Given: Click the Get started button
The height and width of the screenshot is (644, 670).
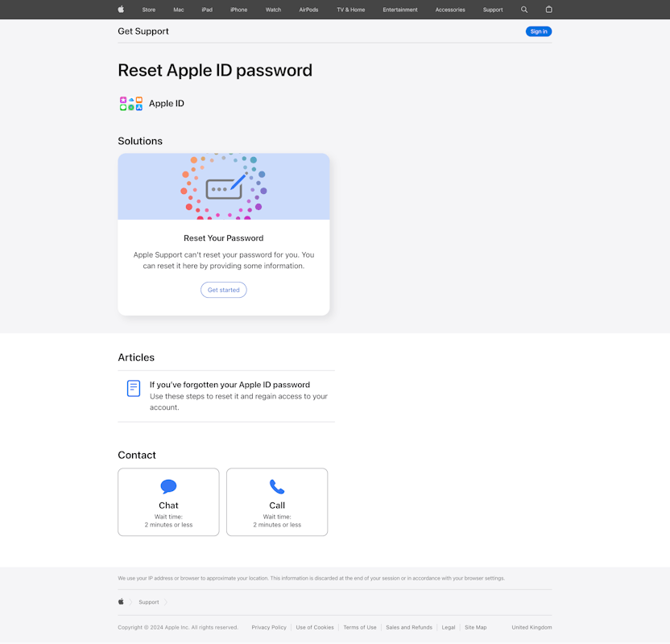Looking at the screenshot, I should pos(224,290).
